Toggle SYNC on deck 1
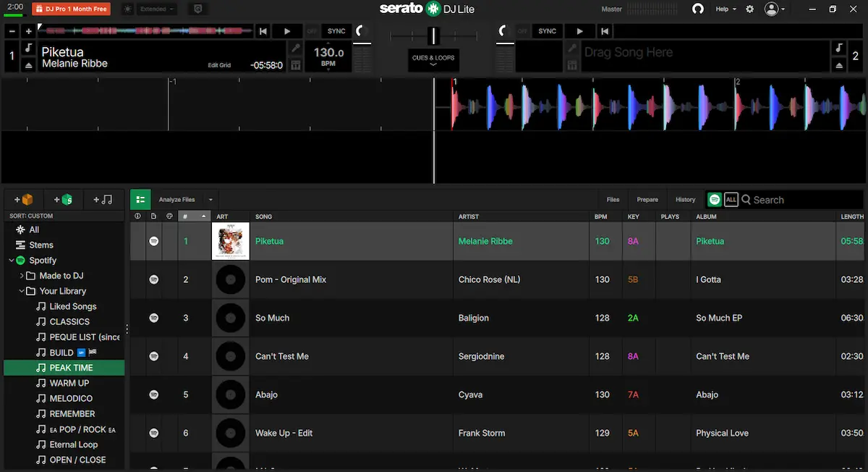 pyautogui.click(x=336, y=31)
